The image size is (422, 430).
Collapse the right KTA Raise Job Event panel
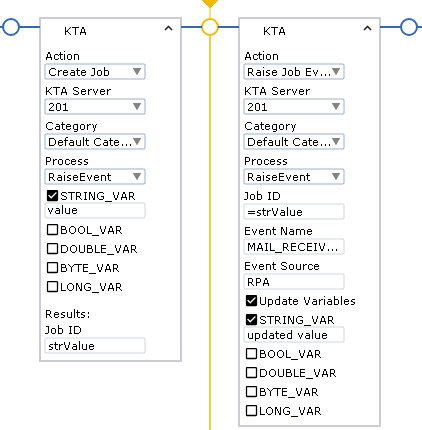(x=367, y=29)
